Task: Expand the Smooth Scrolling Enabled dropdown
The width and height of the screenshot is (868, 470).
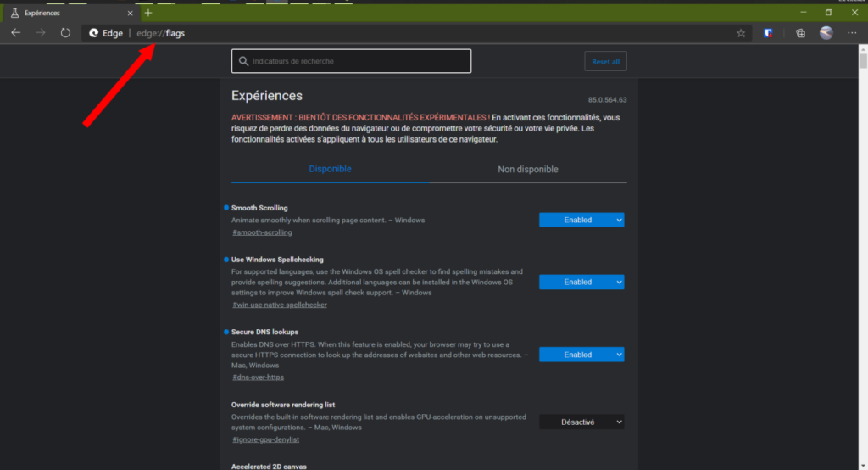Action: click(x=581, y=220)
